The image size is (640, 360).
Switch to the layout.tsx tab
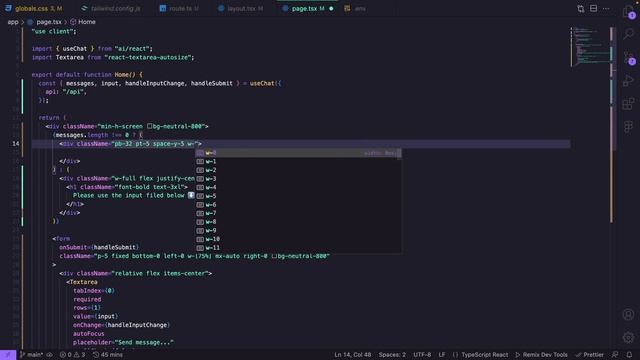coord(241,8)
